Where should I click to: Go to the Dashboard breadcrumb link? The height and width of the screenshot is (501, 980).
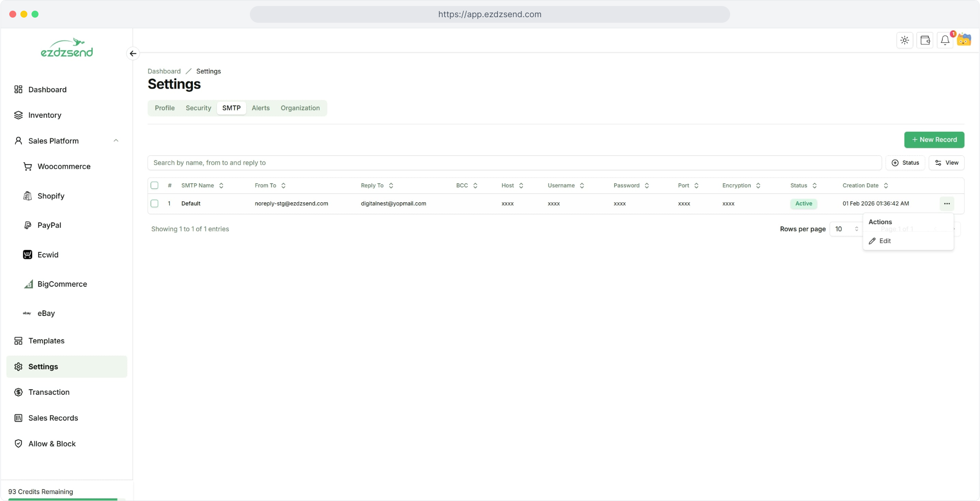tap(164, 71)
